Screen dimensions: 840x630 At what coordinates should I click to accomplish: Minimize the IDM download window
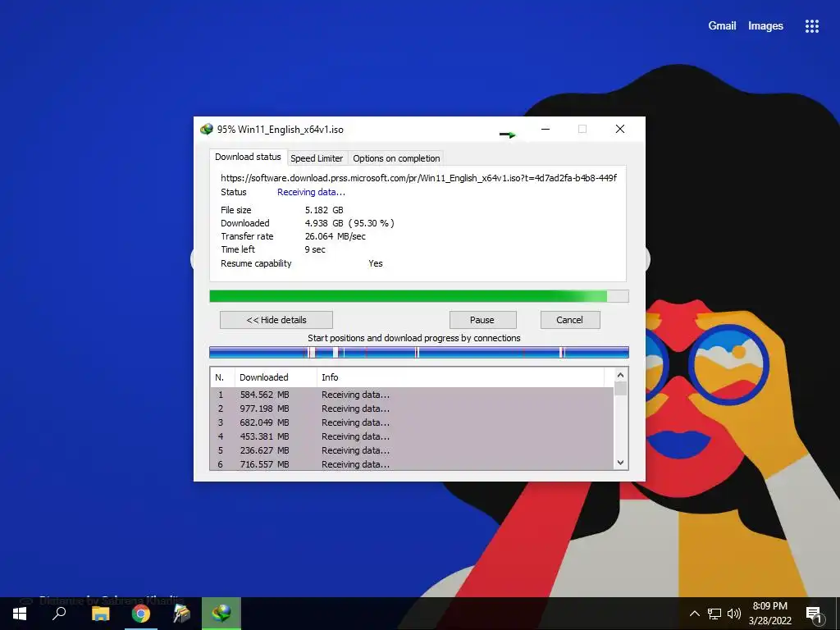[x=546, y=129]
